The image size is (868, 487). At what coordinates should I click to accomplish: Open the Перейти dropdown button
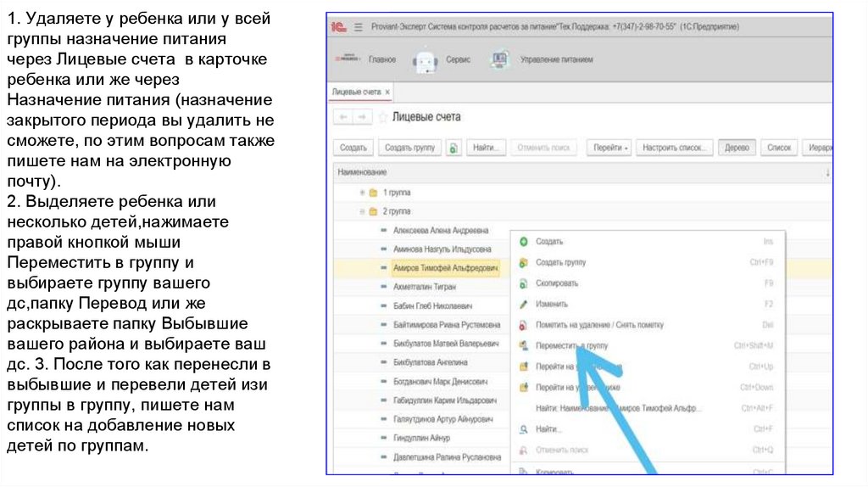coord(609,148)
